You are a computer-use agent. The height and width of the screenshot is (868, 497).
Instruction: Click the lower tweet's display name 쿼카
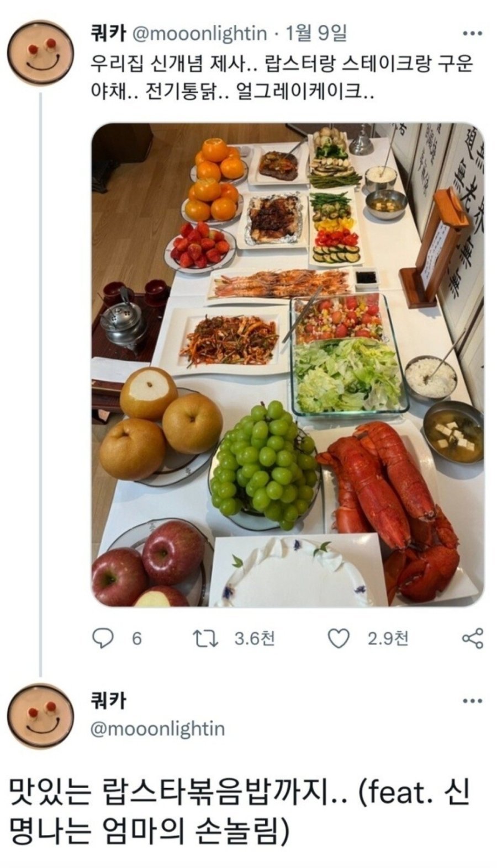[108, 701]
